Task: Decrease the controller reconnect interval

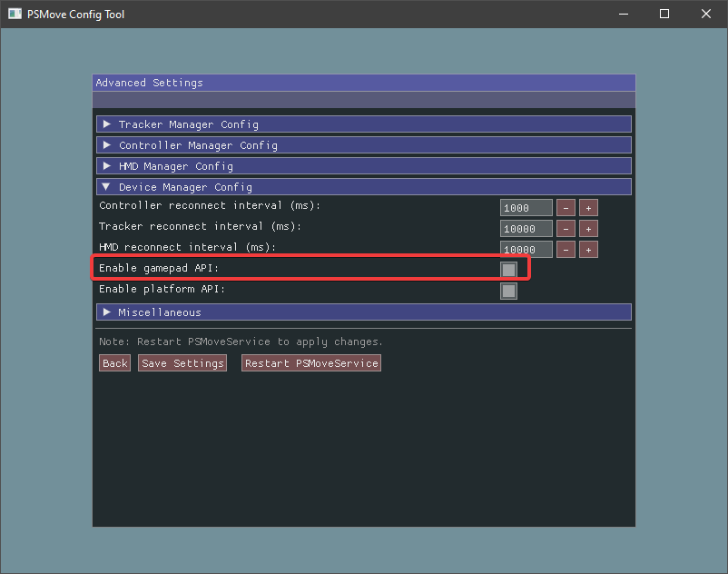Action: coord(566,207)
